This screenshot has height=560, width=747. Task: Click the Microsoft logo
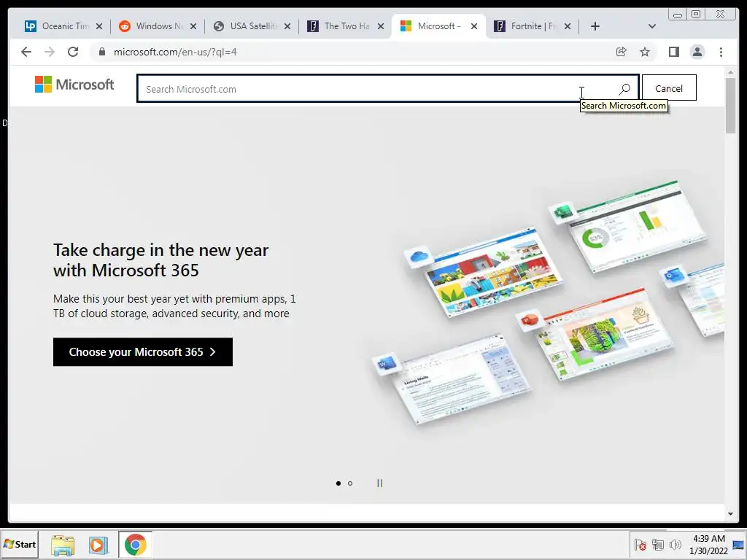click(x=74, y=85)
